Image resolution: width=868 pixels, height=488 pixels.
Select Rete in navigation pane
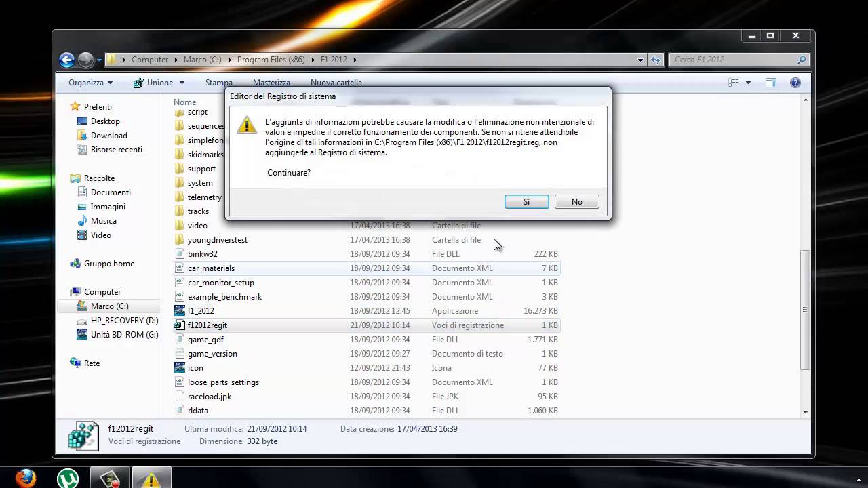pos(92,363)
